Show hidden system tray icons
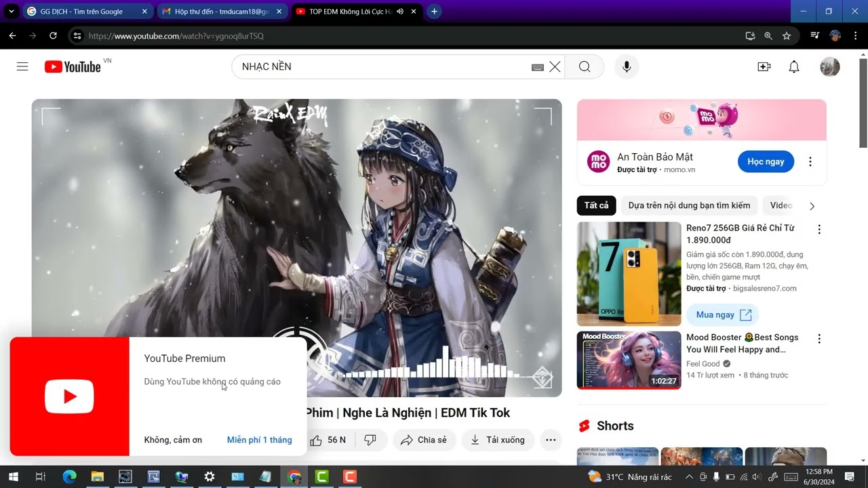 [690, 477]
